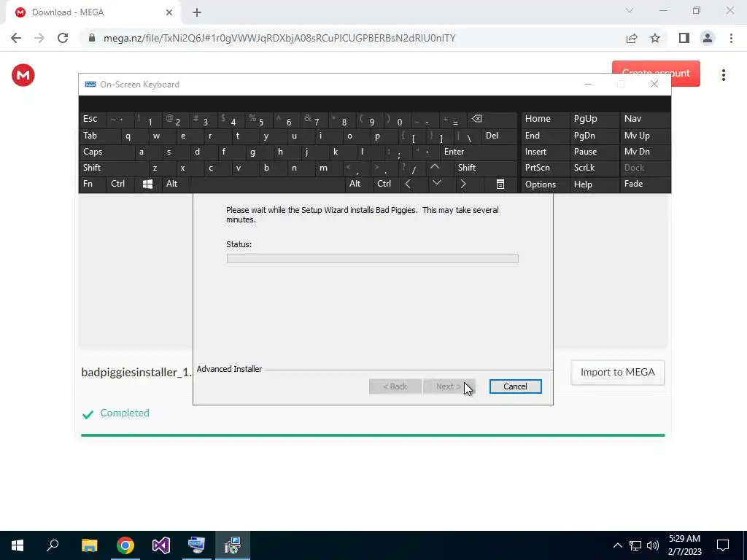Image resolution: width=747 pixels, height=560 pixels.
Task: Click the PgUp key on keyboard
Action: click(593, 119)
